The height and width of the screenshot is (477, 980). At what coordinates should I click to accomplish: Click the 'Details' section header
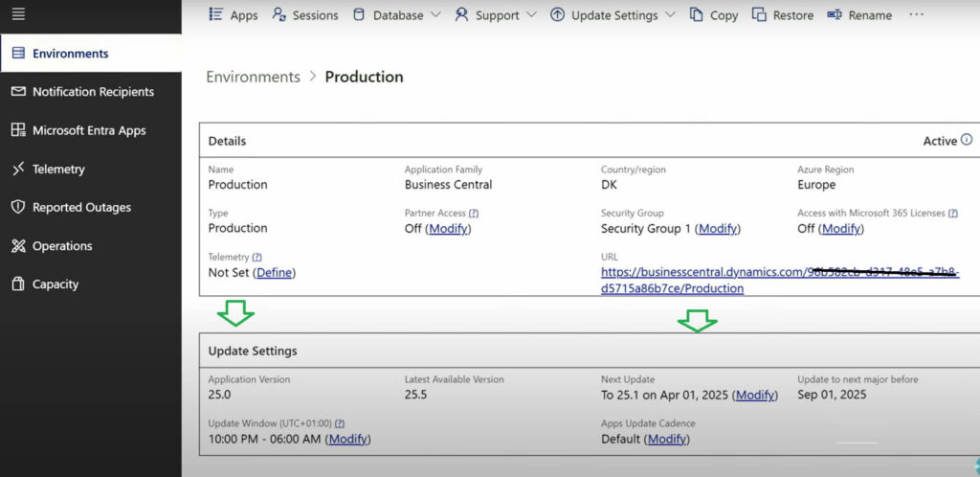(227, 141)
